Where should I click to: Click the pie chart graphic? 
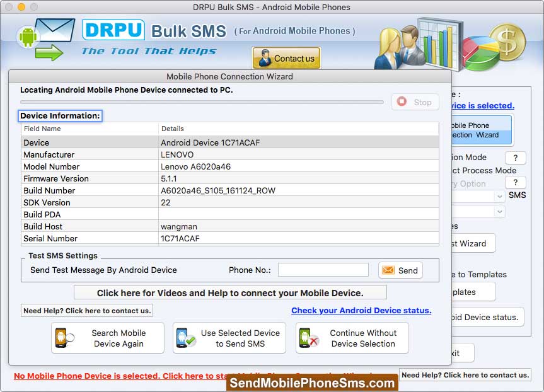480,54
